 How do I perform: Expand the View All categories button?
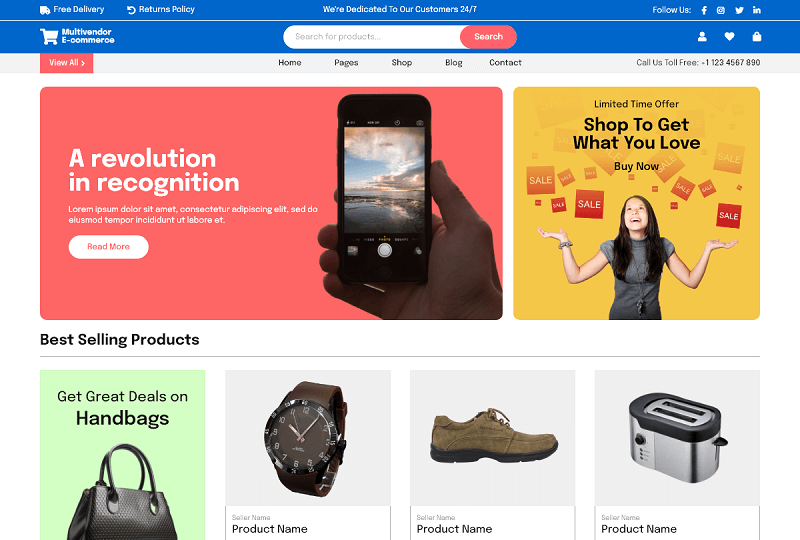(x=66, y=63)
